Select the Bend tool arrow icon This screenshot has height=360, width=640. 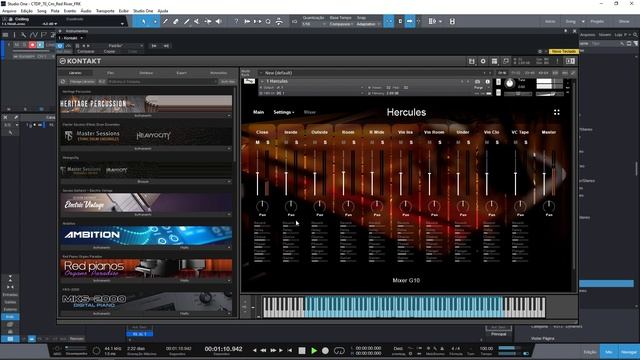[x=208, y=21]
